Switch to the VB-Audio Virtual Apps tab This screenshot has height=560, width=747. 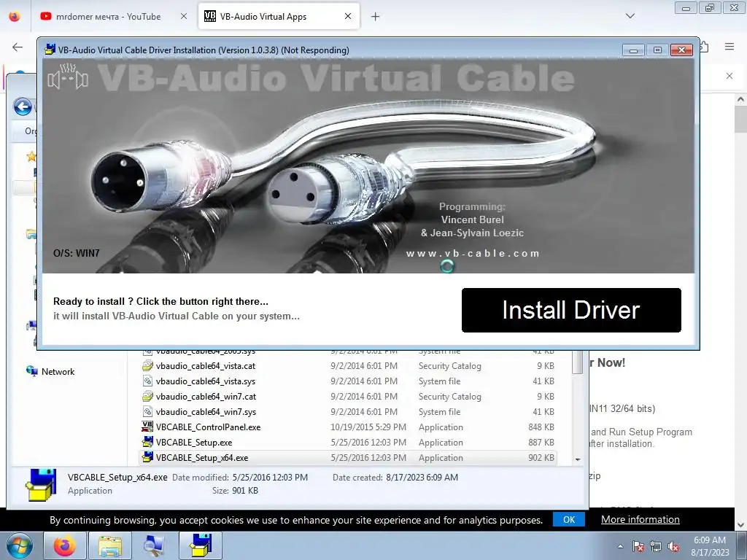click(279, 17)
